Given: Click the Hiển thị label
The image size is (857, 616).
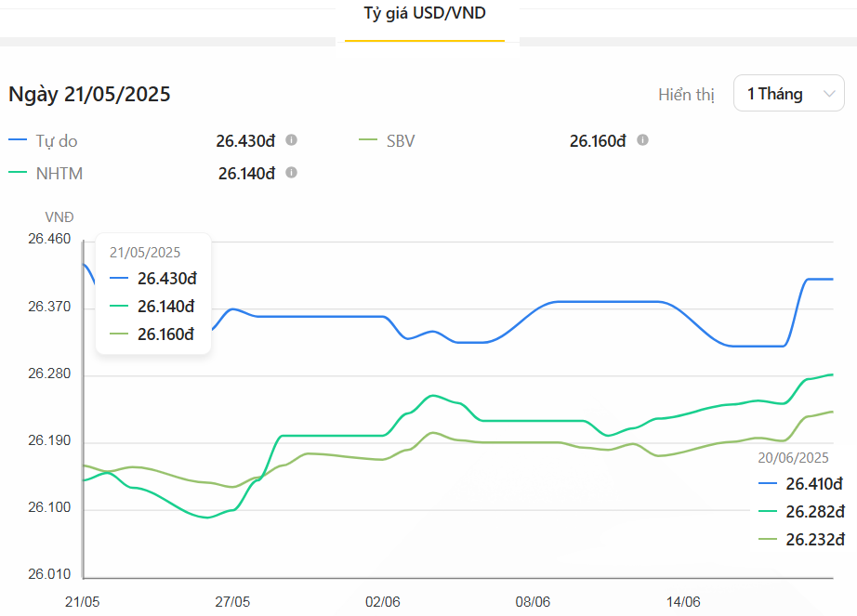Looking at the screenshot, I should (x=686, y=95).
